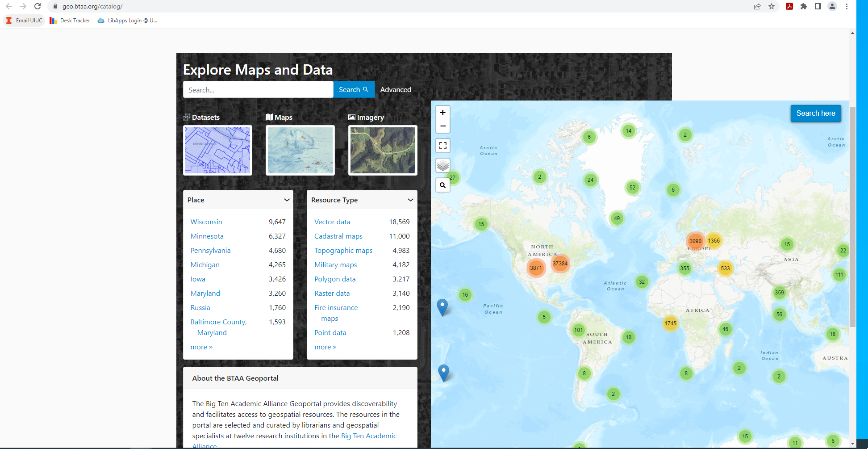Click the 1745 cluster in Africa
The width and height of the screenshot is (868, 449).
[670, 323]
